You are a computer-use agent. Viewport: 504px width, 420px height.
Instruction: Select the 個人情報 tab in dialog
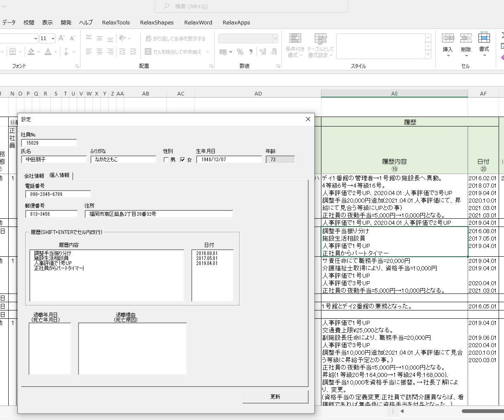[x=59, y=175]
